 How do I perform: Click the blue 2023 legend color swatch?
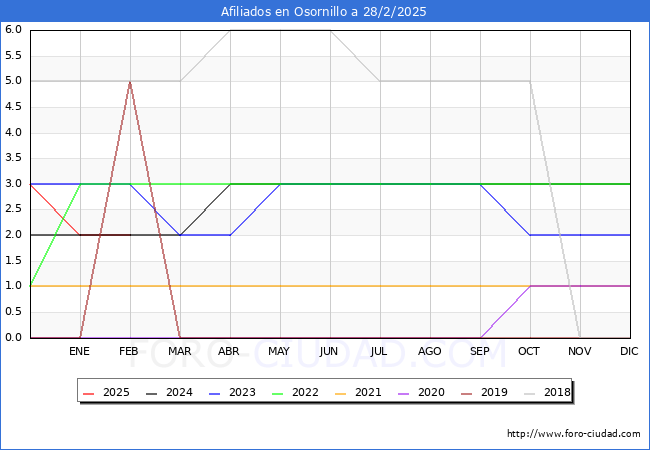(x=215, y=393)
